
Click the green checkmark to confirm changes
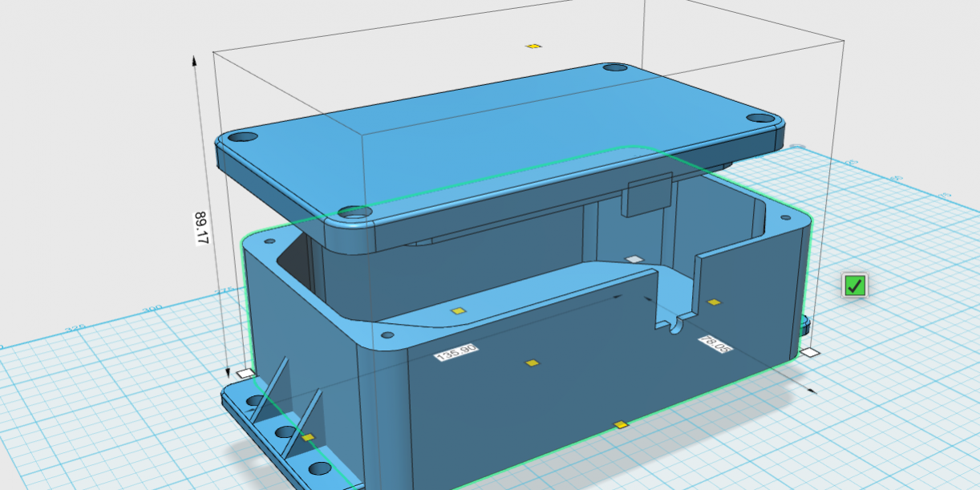(x=854, y=285)
